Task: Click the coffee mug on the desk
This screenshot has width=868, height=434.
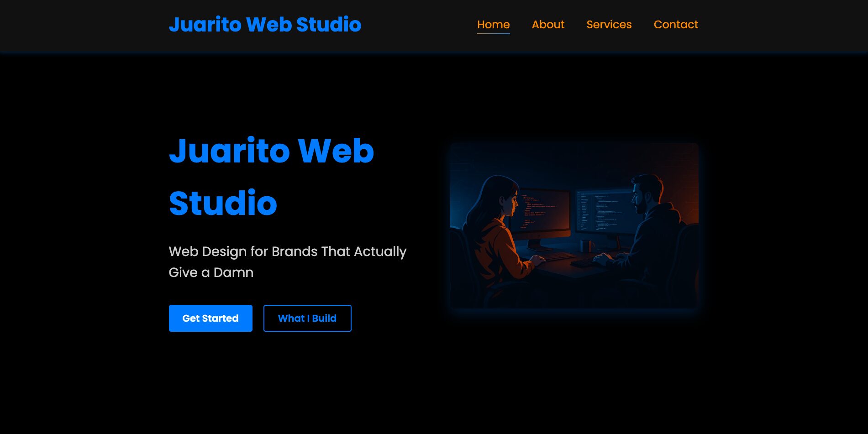Action: click(585, 246)
